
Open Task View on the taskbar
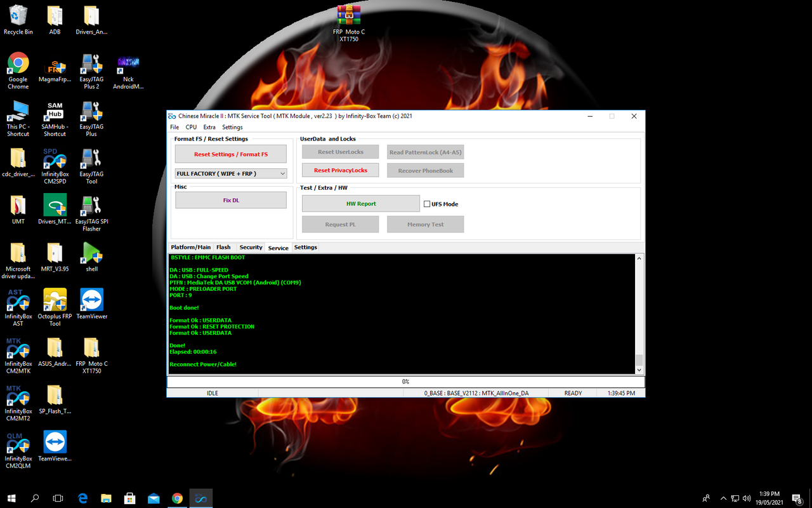[x=58, y=498]
